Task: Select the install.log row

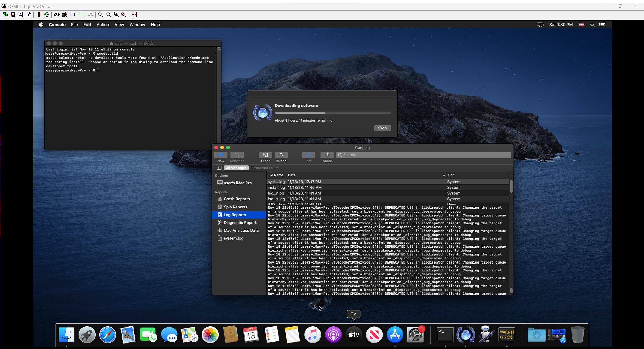Action: [388, 188]
